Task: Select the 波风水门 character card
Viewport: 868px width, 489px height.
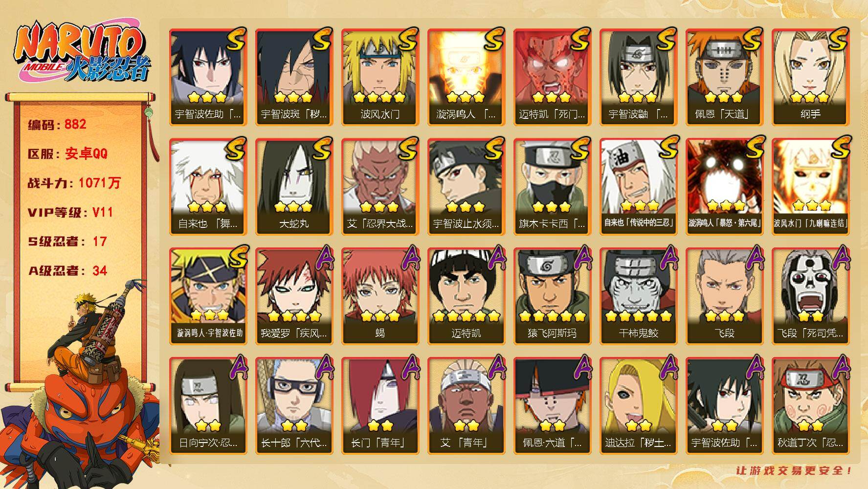Action: [x=380, y=77]
